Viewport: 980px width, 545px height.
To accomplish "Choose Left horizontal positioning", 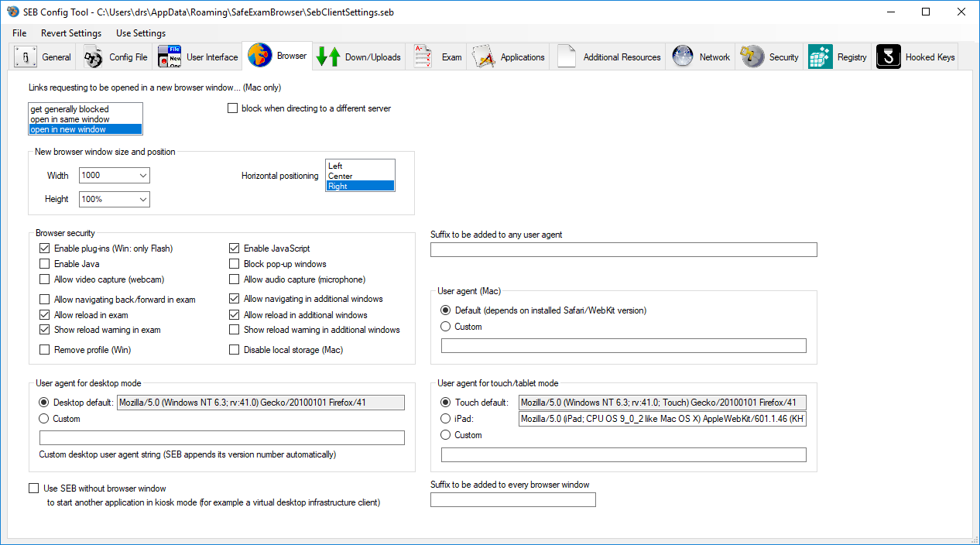I will [360, 166].
